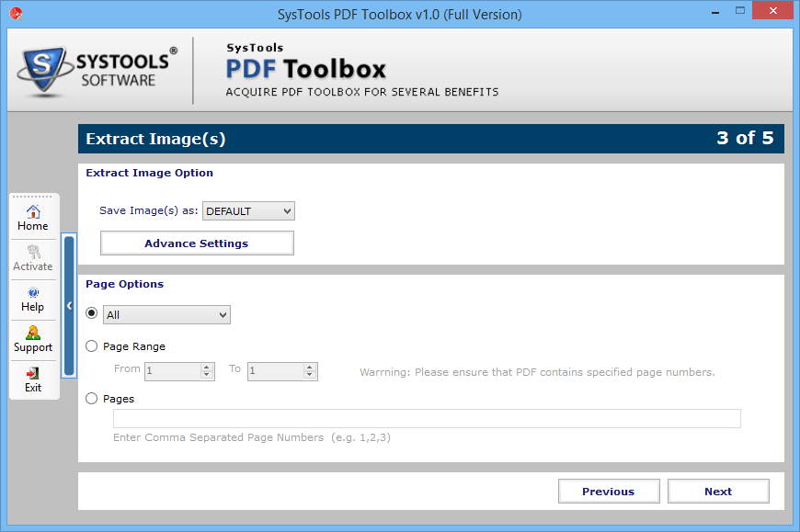Open Help from the sidebar
The width and height of the screenshot is (800, 532).
(x=33, y=300)
